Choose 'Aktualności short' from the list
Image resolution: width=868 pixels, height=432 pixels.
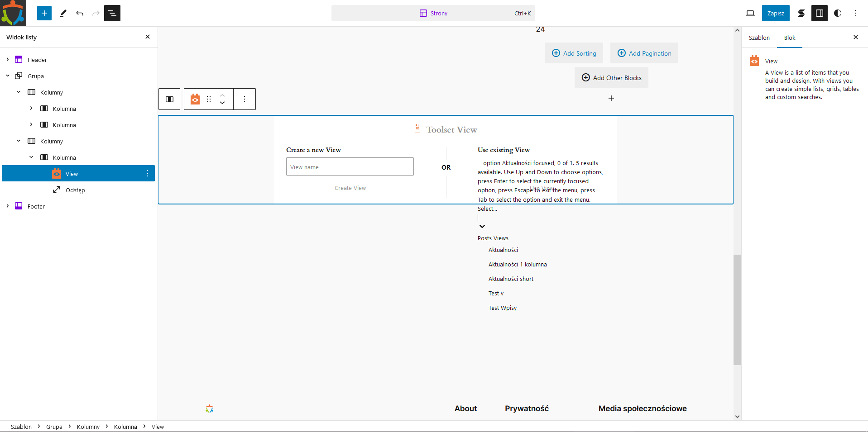tap(511, 279)
